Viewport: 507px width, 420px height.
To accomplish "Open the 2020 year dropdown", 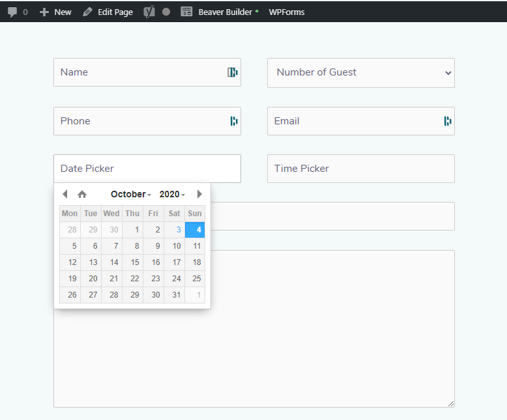I will 172,194.
